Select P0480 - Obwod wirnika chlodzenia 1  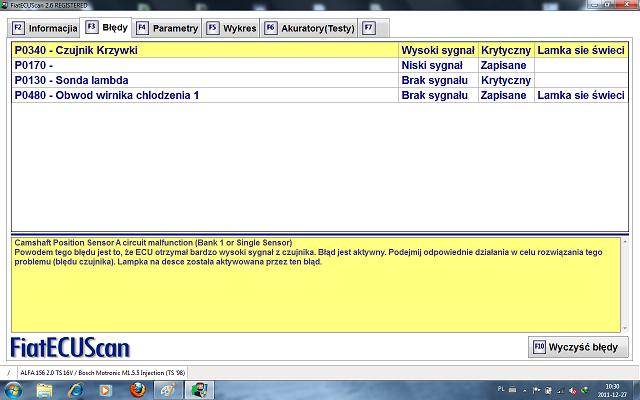(x=320, y=95)
